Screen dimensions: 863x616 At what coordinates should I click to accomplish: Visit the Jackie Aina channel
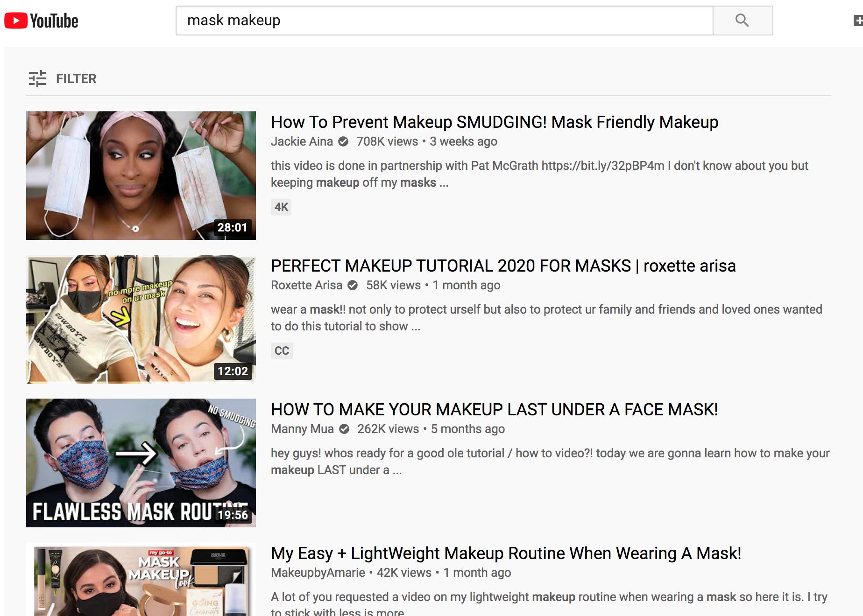(x=302, y=141)
